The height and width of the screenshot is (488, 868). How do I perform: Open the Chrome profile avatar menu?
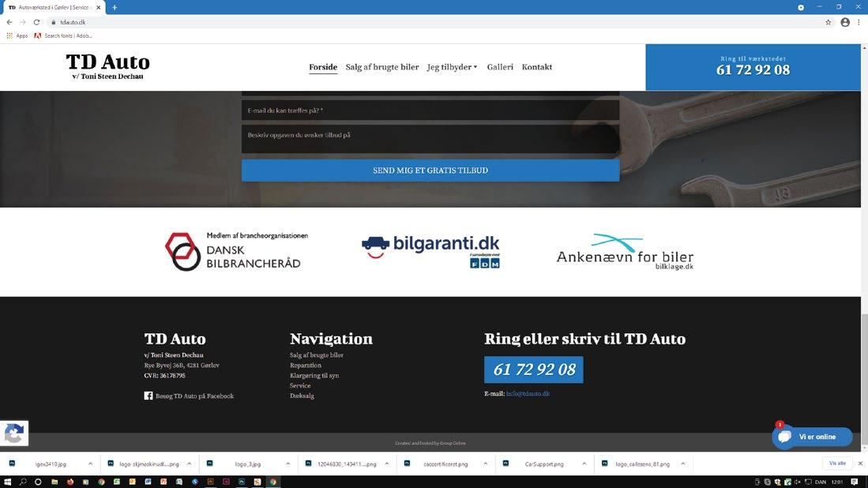[845, 22]
